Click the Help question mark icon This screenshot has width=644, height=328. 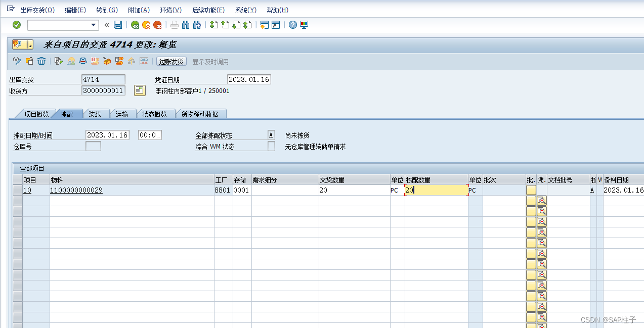coord(292,25)
